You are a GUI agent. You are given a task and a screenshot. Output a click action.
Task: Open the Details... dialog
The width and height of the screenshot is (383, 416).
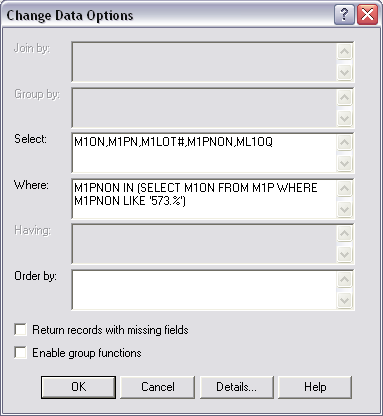click(236, 387)
